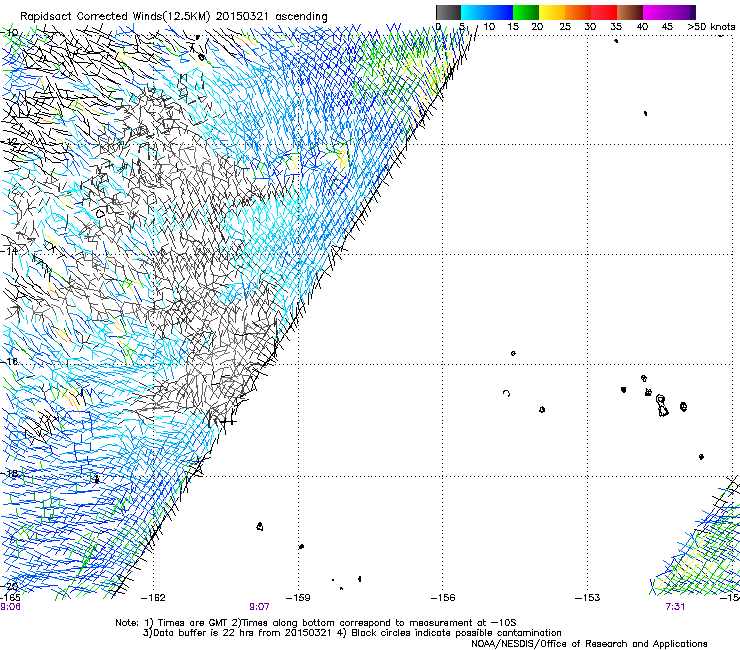Click the '>50 knots' legend label
The height and width of the screenshot is (650, 740).
tap(711, 27)
